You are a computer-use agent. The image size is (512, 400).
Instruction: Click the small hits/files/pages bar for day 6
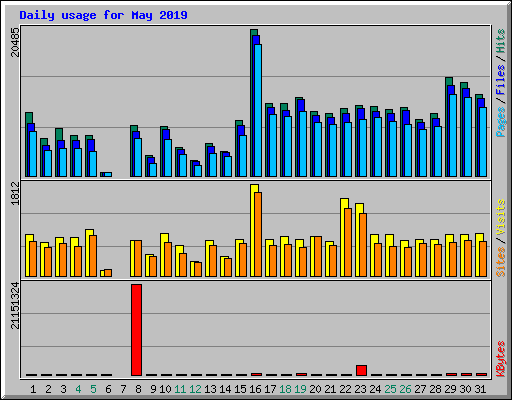[106, 174]
